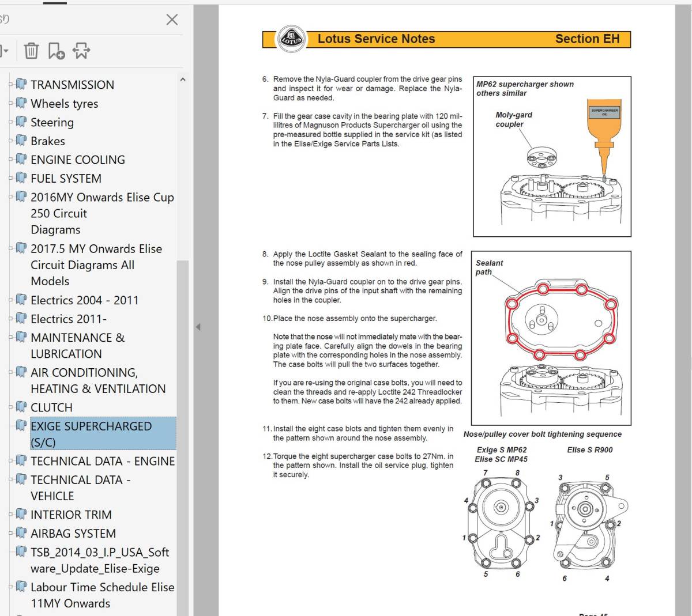Open bookmark options dropdown arrow

5,51
